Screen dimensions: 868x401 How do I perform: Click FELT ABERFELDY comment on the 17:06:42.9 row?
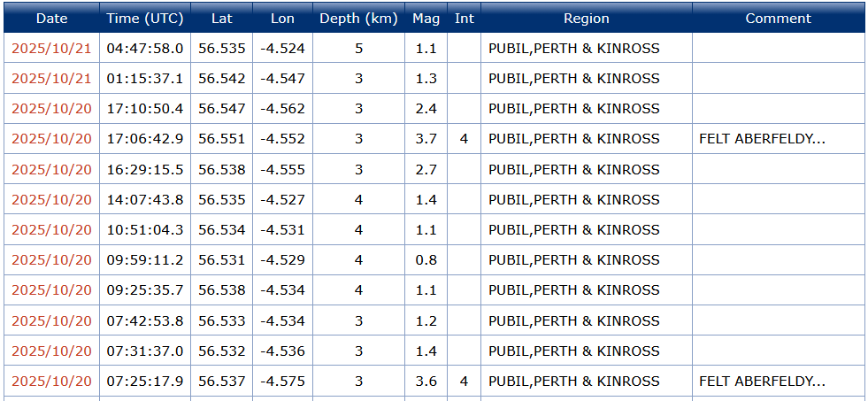coord(762,139)
